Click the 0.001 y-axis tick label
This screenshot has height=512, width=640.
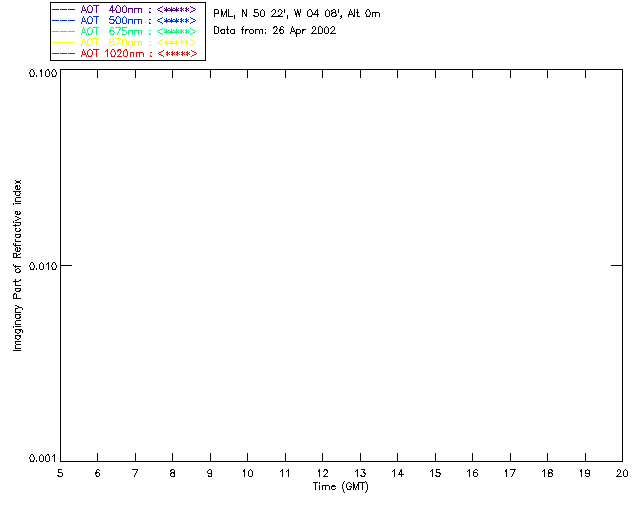coord(42,459)
